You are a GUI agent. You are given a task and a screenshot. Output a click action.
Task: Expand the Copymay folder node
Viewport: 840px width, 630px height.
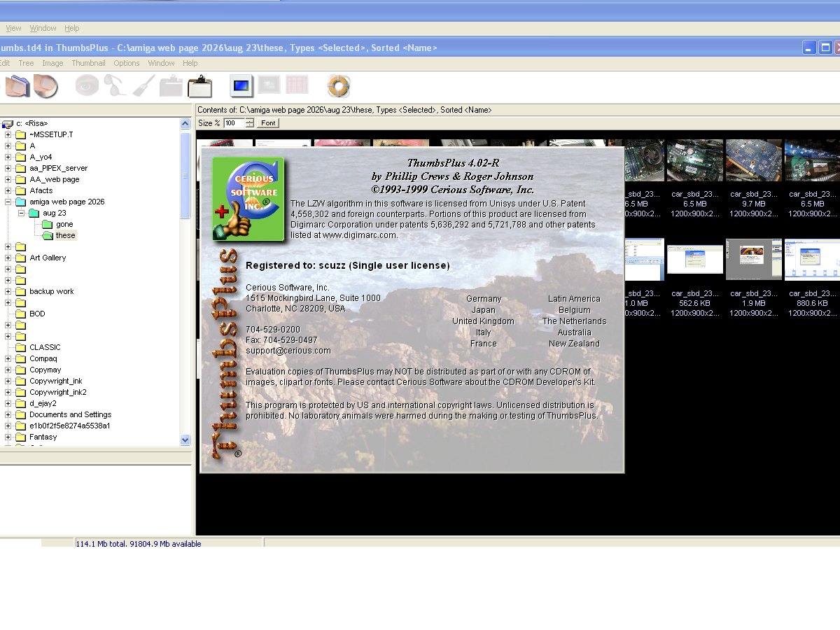click(x=8, y=370)
